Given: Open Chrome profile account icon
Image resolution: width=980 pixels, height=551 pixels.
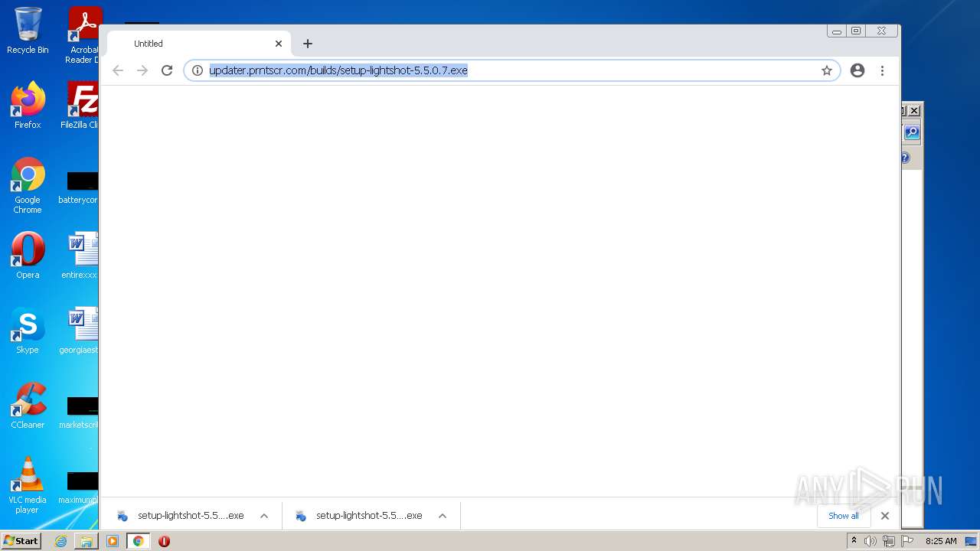Looking at the screenshot, I should [x=857, y=70].
